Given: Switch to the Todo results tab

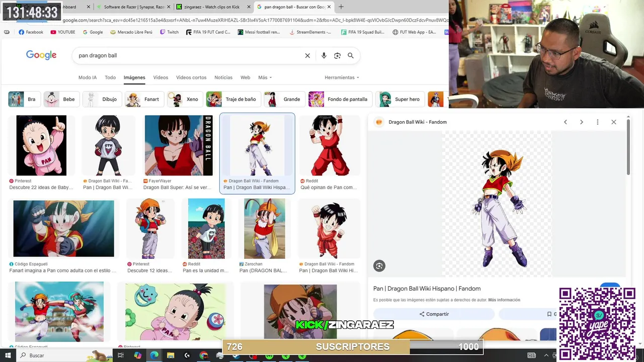Looking at the screenshot, I should coord(110,77).
